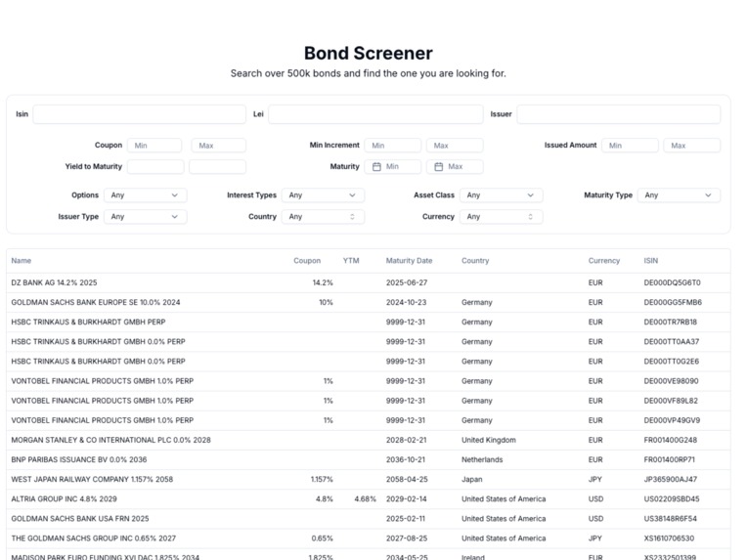Click the United Kingdom country cell
Image resolution: width=747 pixels, height=560 pixels.
tap(488, 440)
